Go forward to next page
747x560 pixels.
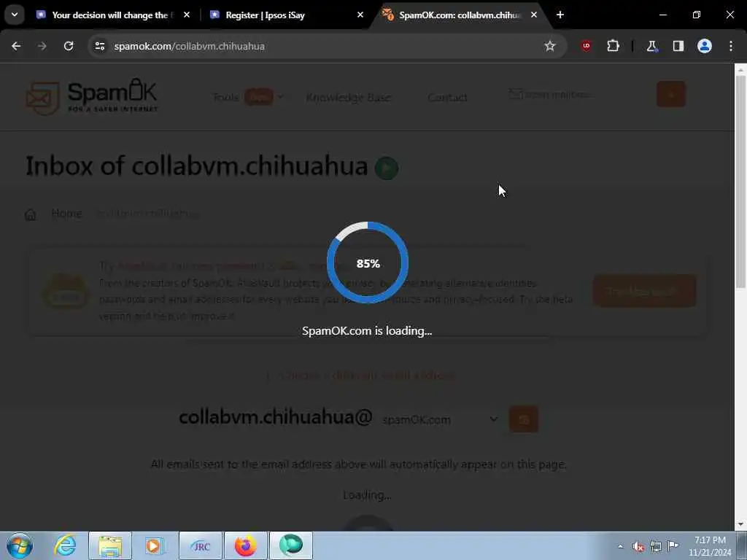pos(42,46)
